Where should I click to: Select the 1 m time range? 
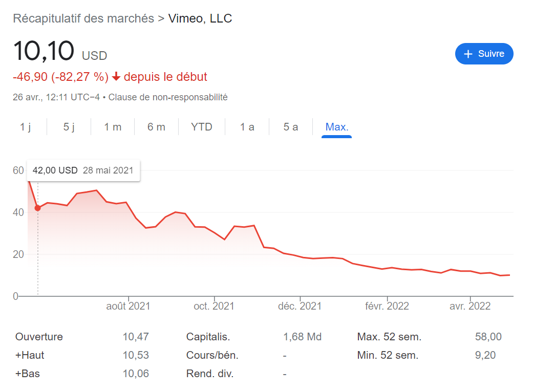tap(113, 127)
